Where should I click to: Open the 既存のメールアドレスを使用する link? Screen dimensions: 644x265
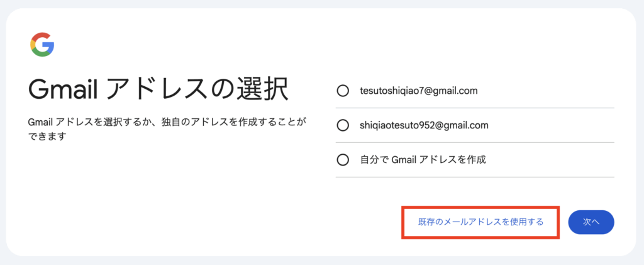pyautogui.click(x=480, y=222)
